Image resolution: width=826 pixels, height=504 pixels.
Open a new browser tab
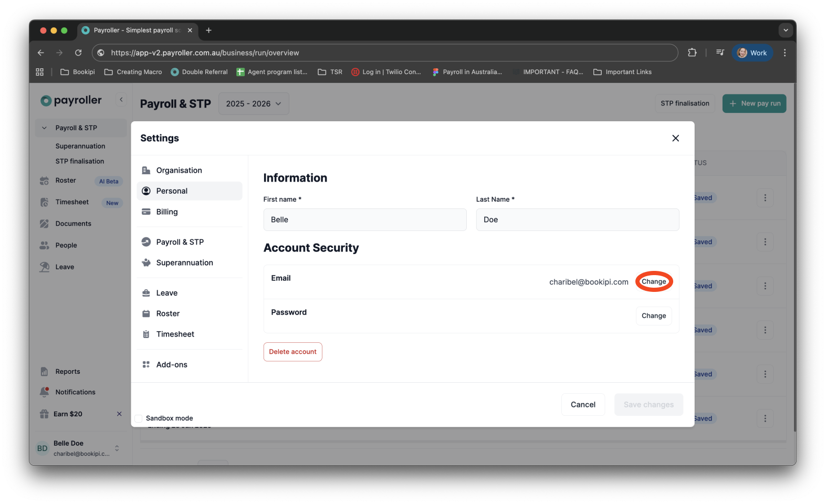pos(208,30)
